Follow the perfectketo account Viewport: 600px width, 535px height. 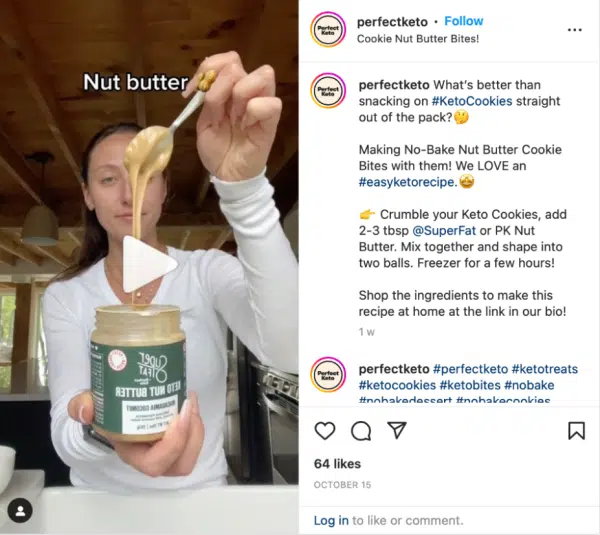(464, 21)
